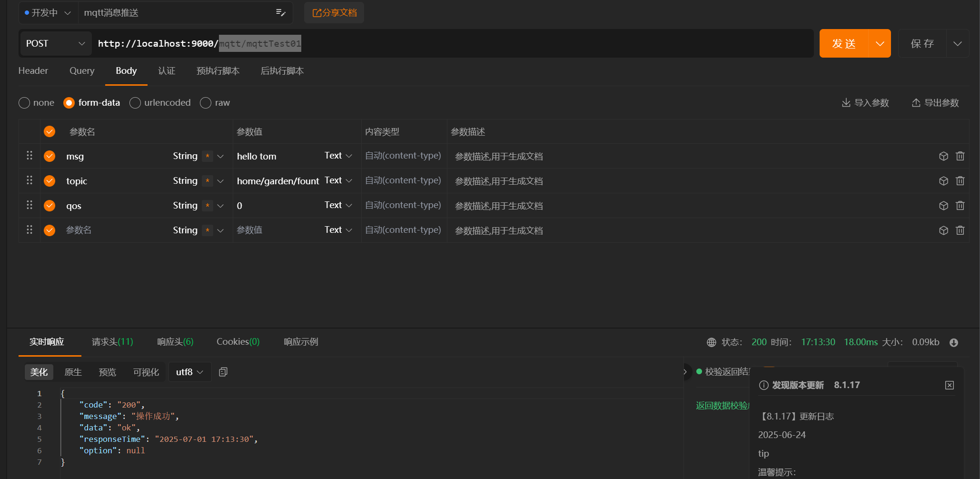
Task: Open the utf8 encoding dropdown
Action: click(x=189, y=372)
